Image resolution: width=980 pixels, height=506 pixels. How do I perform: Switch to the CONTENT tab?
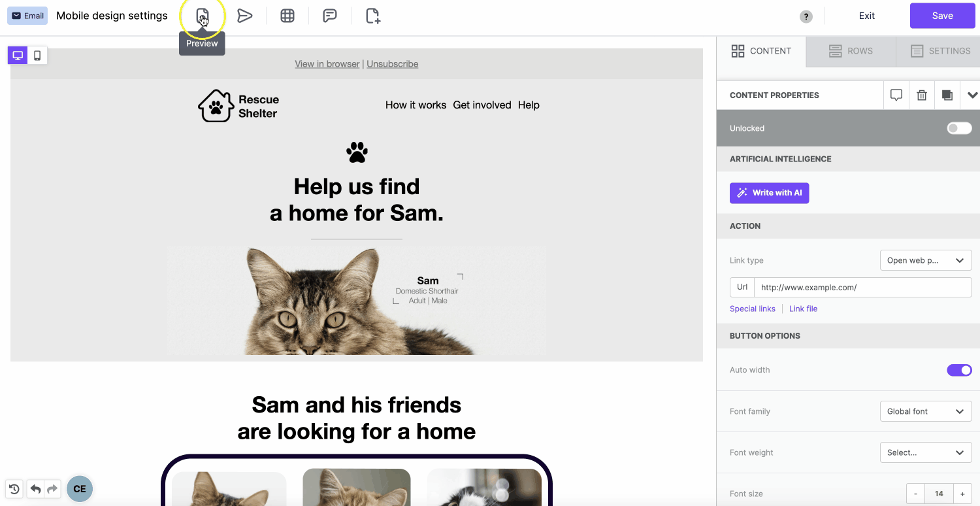pyautogui.click(x=761, y=51)
